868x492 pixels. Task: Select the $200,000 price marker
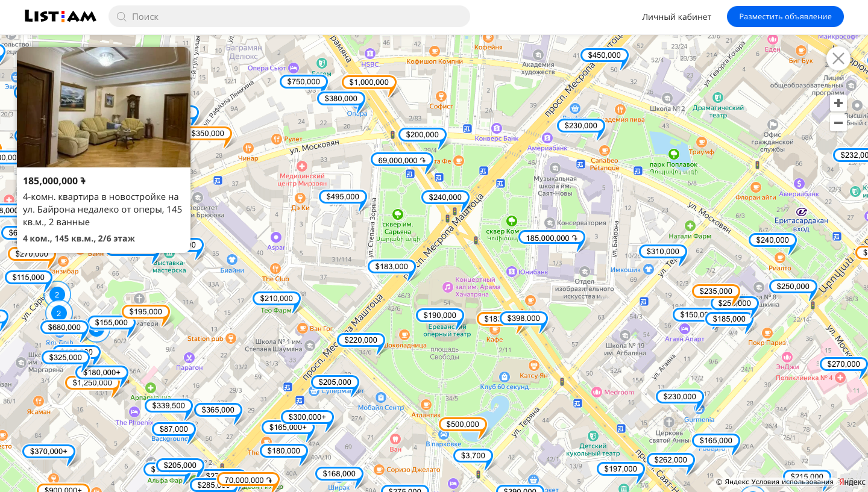pyautogui.click(x=423, y=135)
